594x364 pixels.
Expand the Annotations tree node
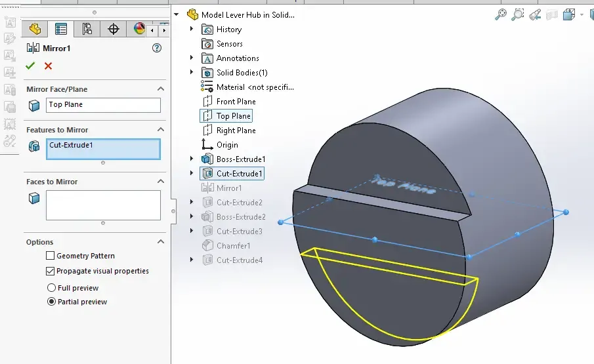click(191, 58)
